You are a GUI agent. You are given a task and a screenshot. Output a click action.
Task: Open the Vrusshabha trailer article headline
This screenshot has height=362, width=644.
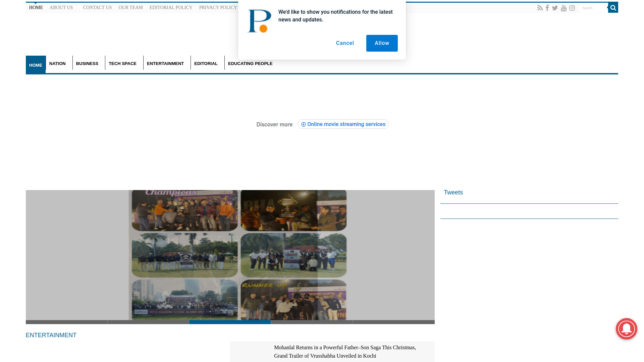345,352
